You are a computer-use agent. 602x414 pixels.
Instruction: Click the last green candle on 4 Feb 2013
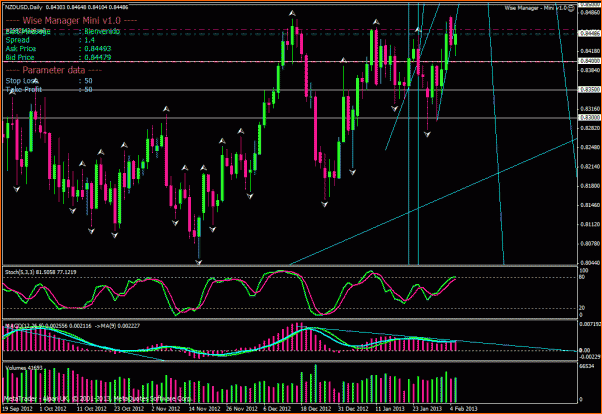point(455,40)
